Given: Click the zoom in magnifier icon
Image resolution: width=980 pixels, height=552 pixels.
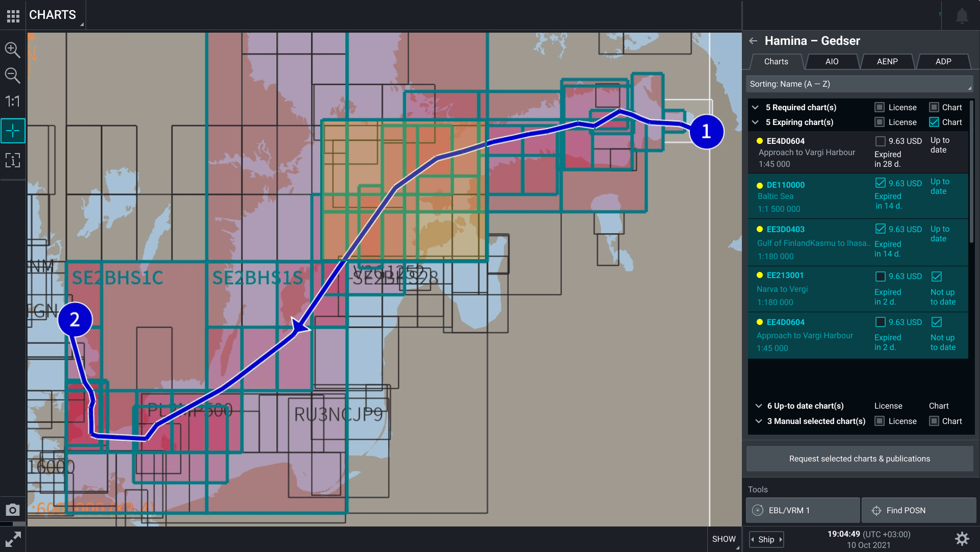Looking at the screenshot, I should [x=12, y=49].
